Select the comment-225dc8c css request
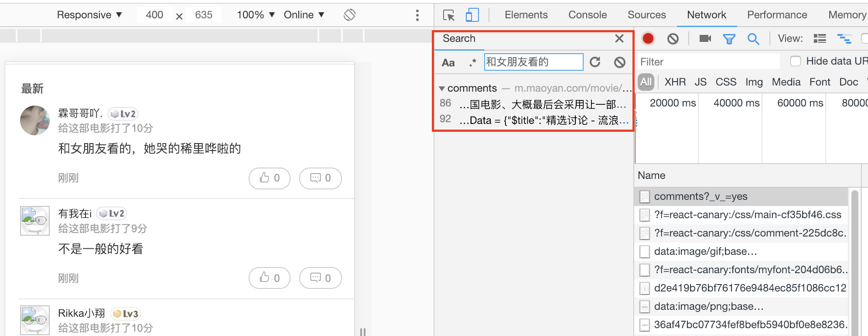The image size is (868, 336). point(742,233)
